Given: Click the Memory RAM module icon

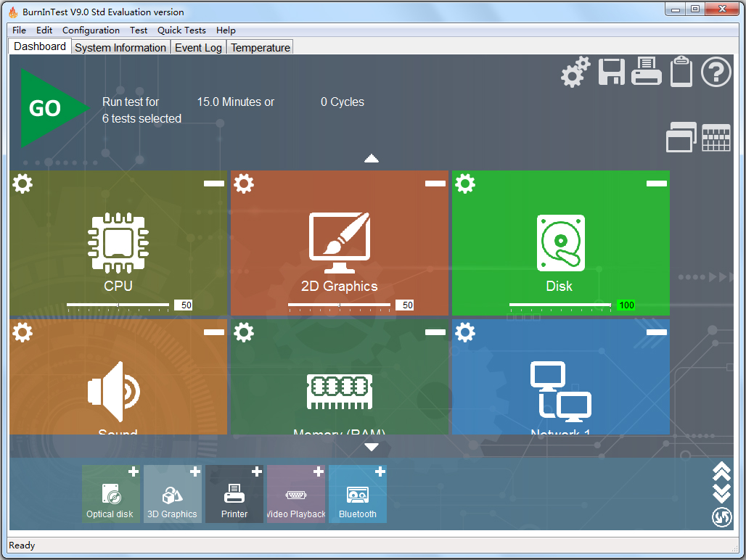Looking at the screenshot, I should click(339, 392).
